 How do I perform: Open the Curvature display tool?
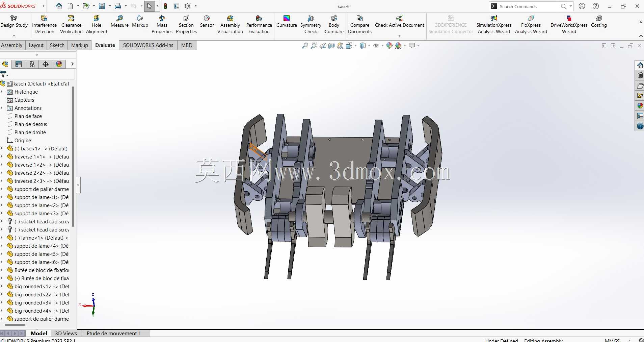click(x=287, y=21)
